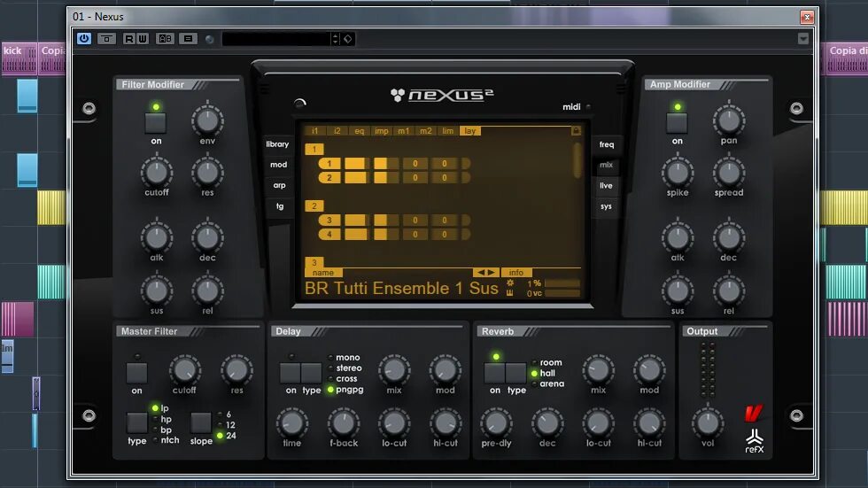
Task: Click the Reverb type button
Action: click(x=515, y=373)
